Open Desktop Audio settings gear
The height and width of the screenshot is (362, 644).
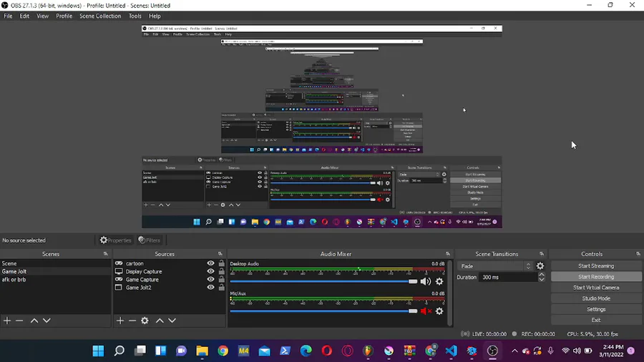click(439, 282)
